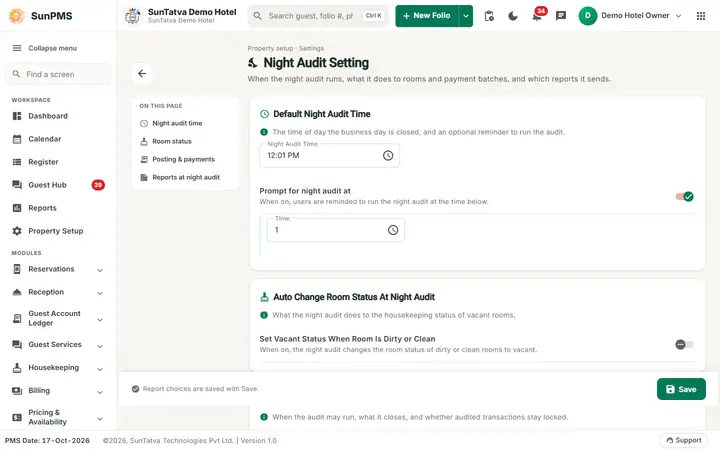Open the chat messages icon
Screen dimensions: 720x450
(x=561, y=16)
